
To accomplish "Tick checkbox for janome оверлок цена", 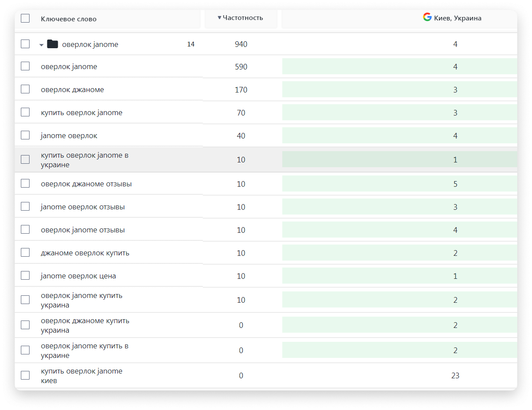I will click(x=25, y=275).
